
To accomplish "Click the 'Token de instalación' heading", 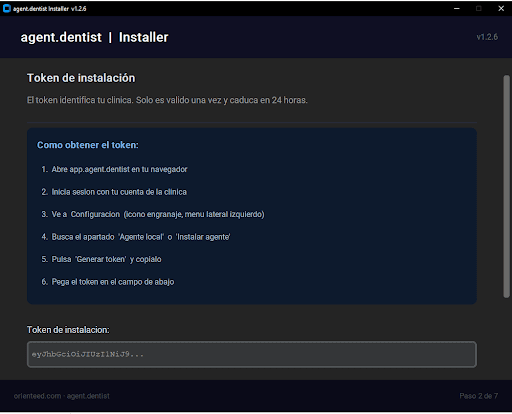I will (81, 78).
